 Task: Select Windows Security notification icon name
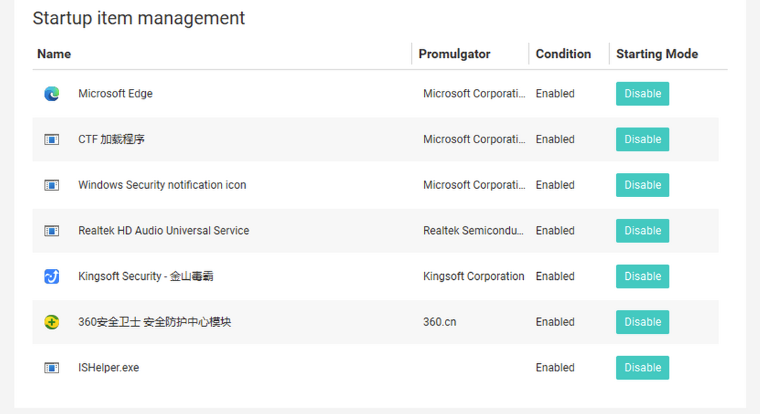point(162,185)
